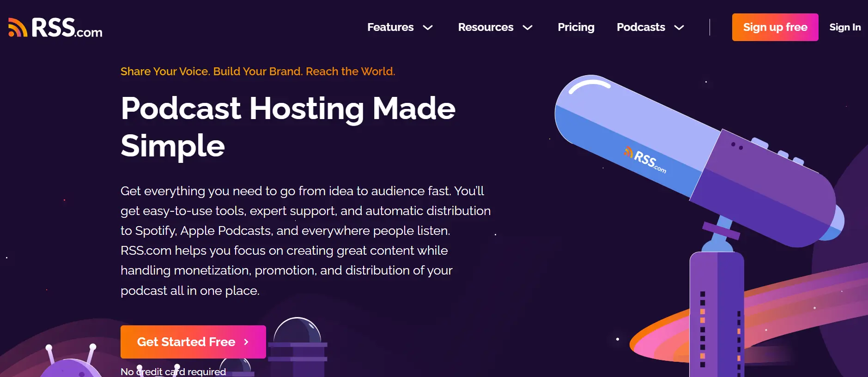Click the Podcast Hosting Made Simple headline
The width and height of the screenshot is (868, 377).
tap(288, 126)
